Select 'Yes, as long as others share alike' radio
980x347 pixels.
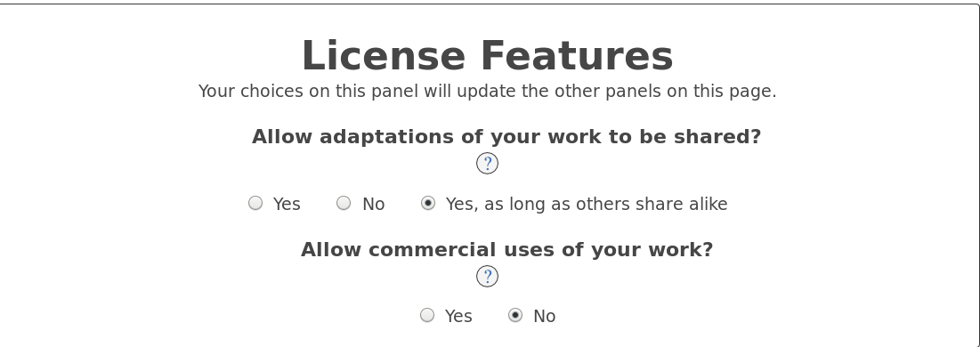pyautogui.click(x=427, y=203)
